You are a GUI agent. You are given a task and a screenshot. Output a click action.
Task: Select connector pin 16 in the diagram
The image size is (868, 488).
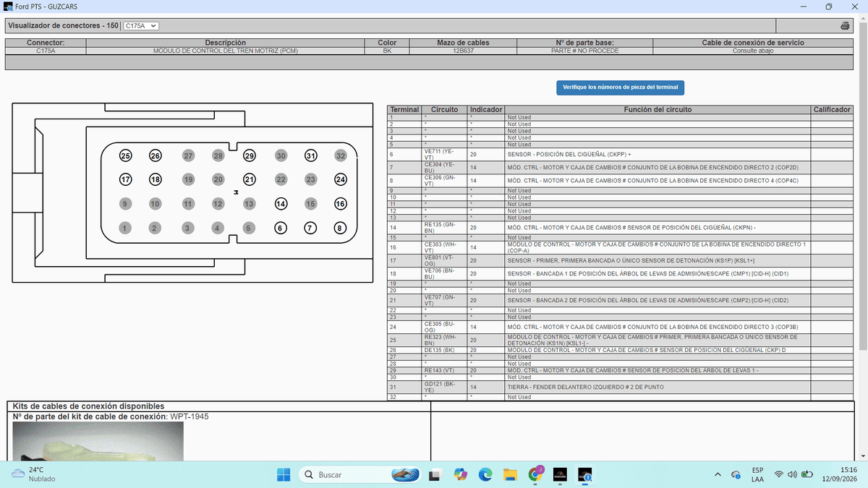(341, 204)
